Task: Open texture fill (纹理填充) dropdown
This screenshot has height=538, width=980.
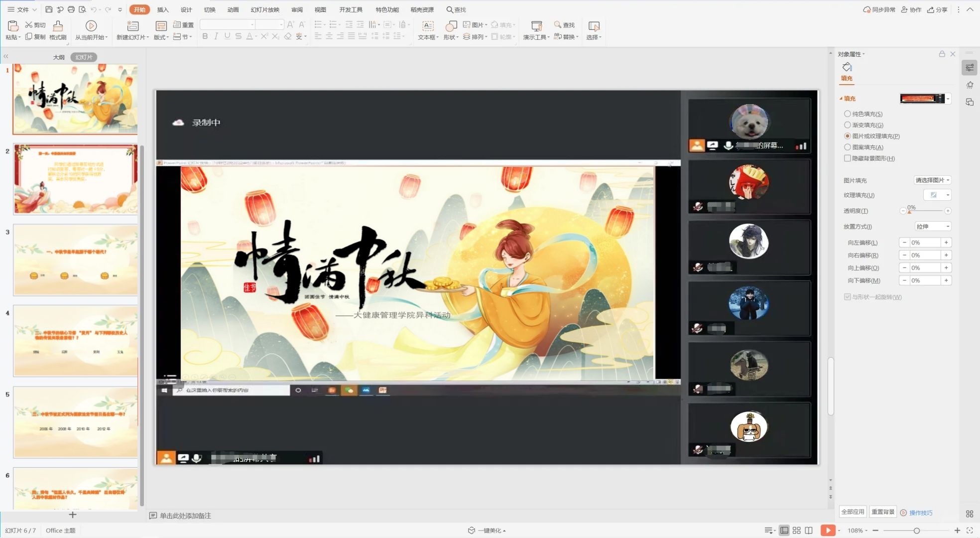Action: pos(937,195)
